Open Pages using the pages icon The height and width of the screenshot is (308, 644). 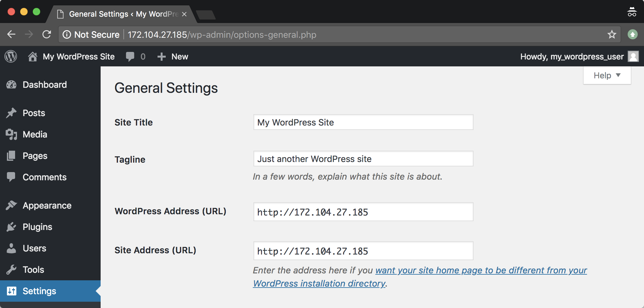pyautogui.click(x=11, y=156)
